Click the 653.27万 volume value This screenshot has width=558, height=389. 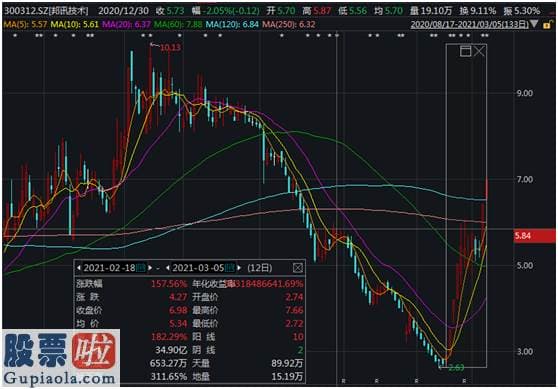(x=169, y=363)
